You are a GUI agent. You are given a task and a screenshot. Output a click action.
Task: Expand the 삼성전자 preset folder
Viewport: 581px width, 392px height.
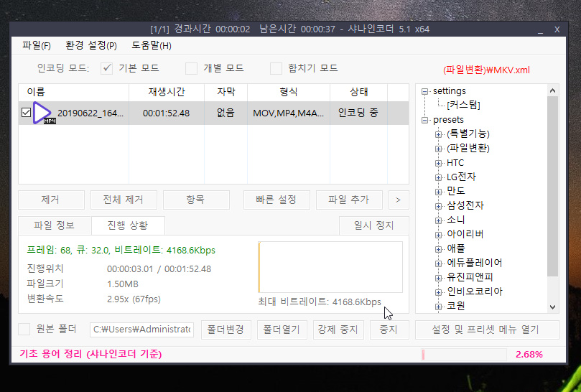(438, 206)
